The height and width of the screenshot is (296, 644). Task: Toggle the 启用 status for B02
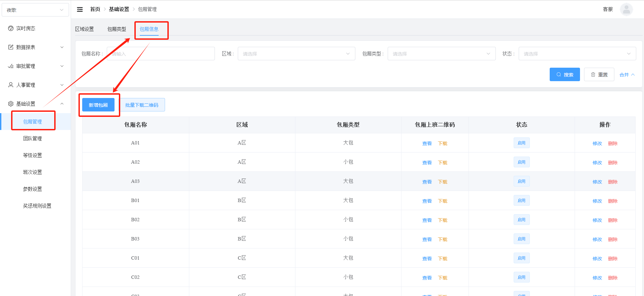tap(522, 220)
